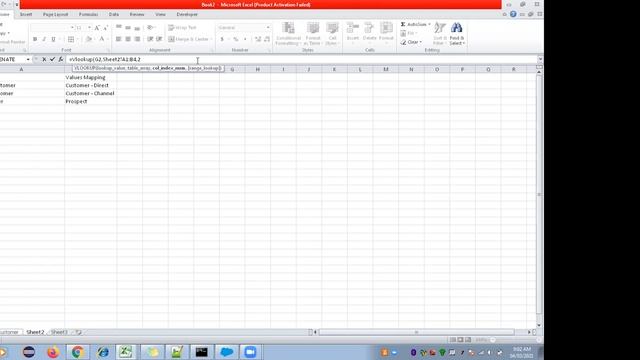Open the Clear eraser menu
640x360 pixels.
pyautogui.click(x=411, y=42)
